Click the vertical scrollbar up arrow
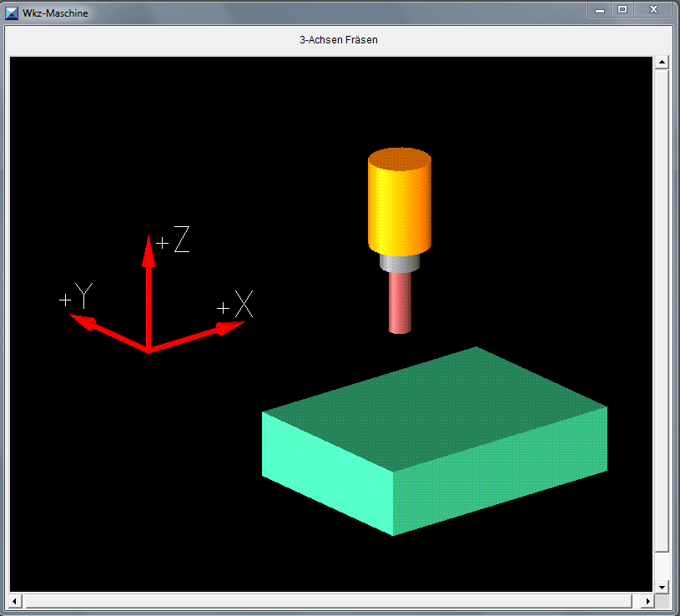Viewport: 680px width, 616px height. pyautogui.click(x=662, y=63)
